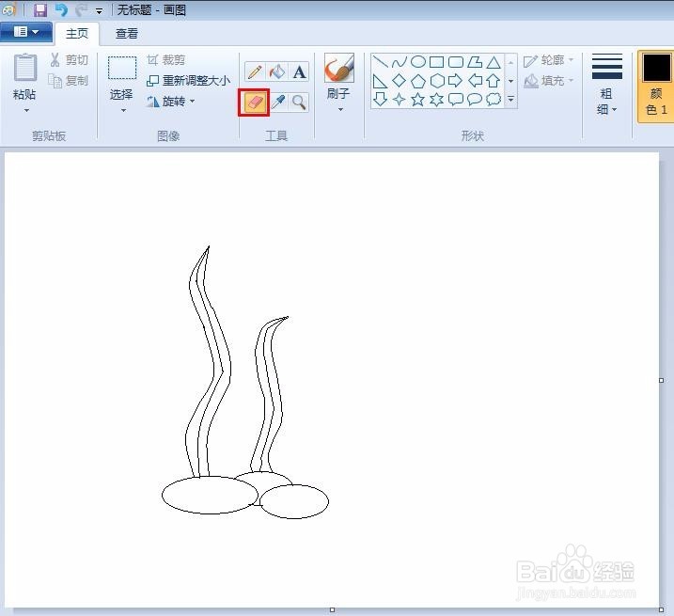
Task: Open the 轮廓 (Outline) dropdown
Action: tap(548, 60)
